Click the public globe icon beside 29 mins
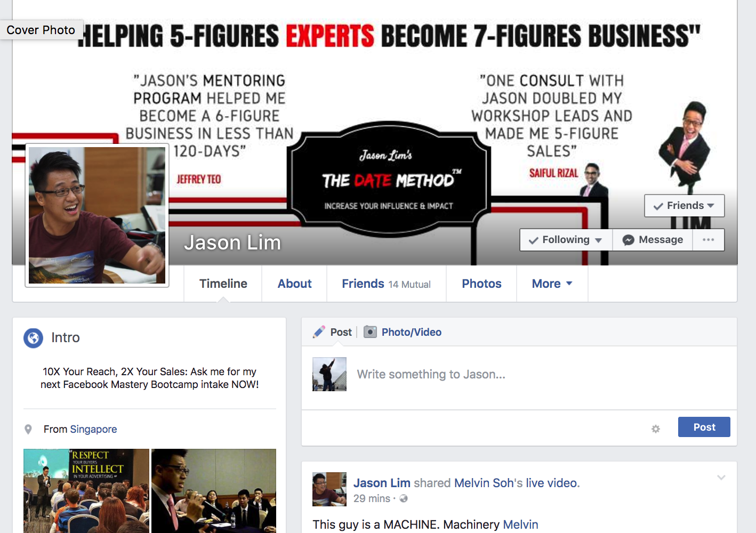Viewport: 756px width, 533px height. pos(404,498)
